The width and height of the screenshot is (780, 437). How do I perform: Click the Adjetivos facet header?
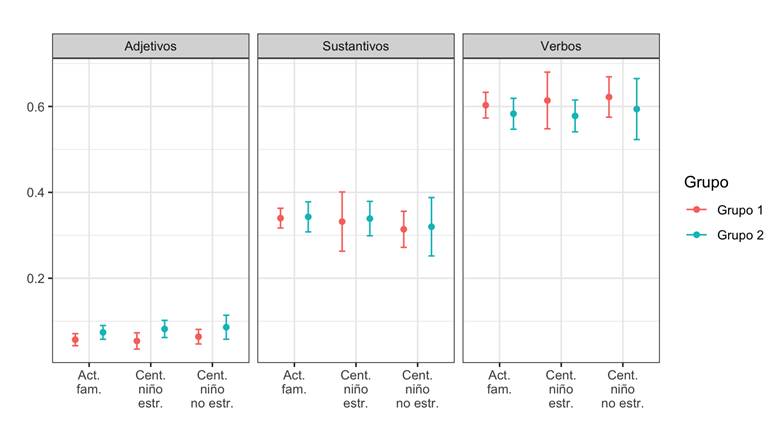click(151, 46)
